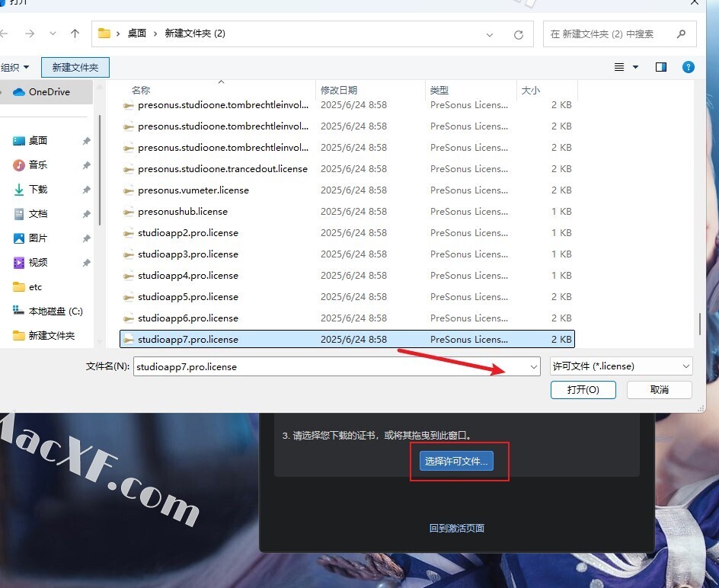This screenshot has width=719, height=588.
Task: Open the address bar history dropdown
Action: click(x=490, y=34)
